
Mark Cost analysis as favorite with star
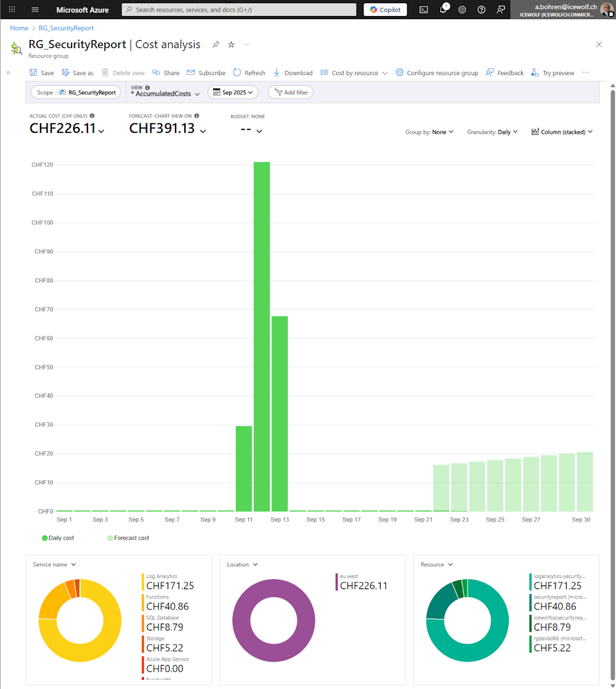tap(232, 44)
